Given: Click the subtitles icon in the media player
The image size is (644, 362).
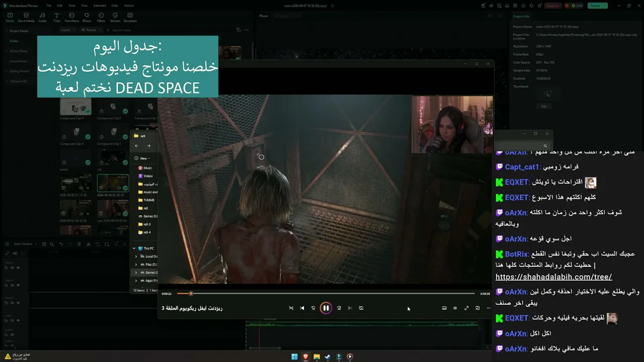Looking at the screenshot, I should pos(444,308).
